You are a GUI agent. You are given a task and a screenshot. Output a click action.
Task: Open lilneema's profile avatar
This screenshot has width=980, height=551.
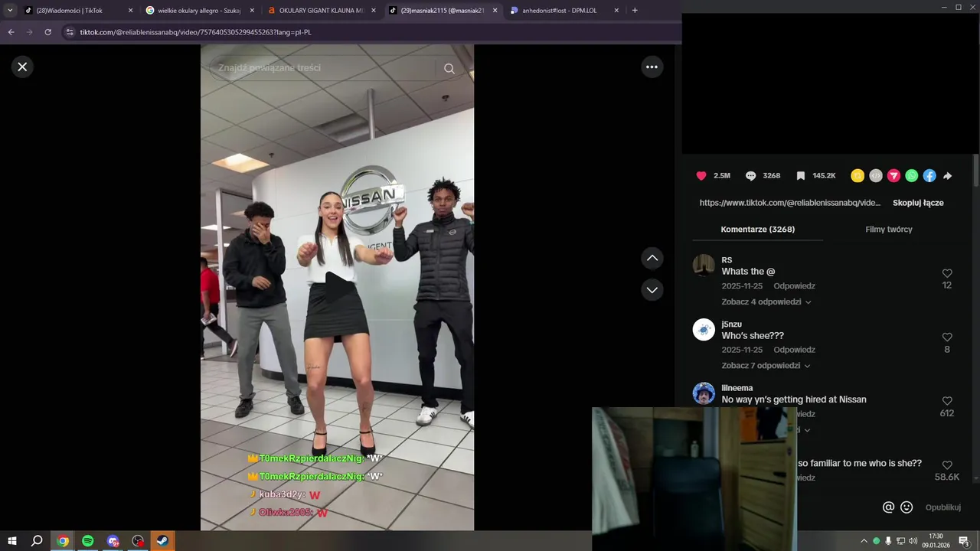[704, 393]
